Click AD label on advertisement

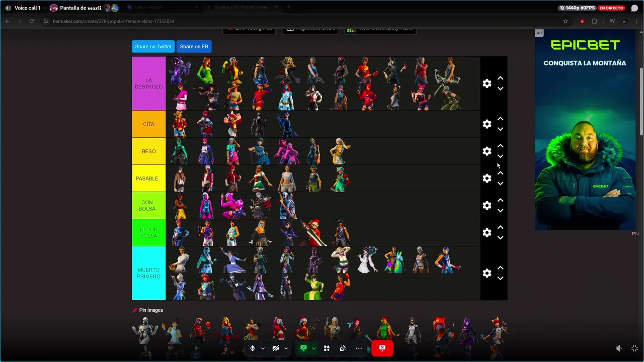pos(539,33)
